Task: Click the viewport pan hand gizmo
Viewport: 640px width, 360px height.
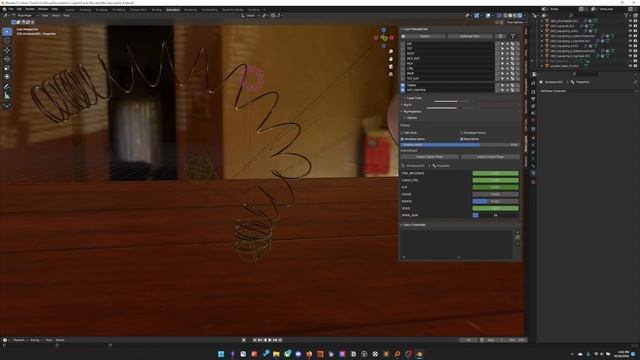Action: coord(391,59)
